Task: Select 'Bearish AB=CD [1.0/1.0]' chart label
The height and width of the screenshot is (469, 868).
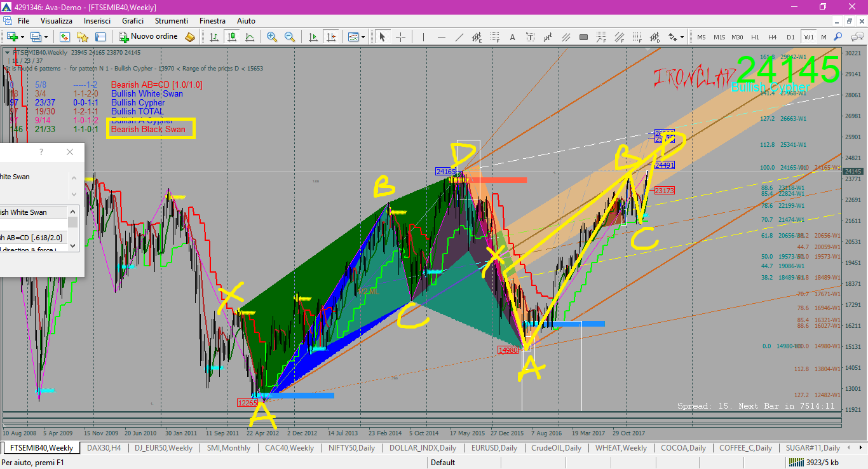Action: coord(156,85)
